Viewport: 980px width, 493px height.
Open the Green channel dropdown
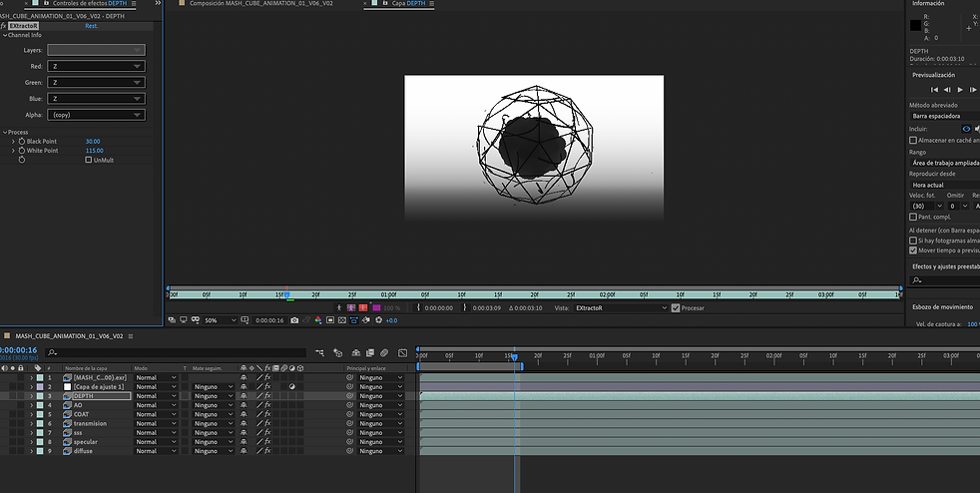[x=96, y=83]
